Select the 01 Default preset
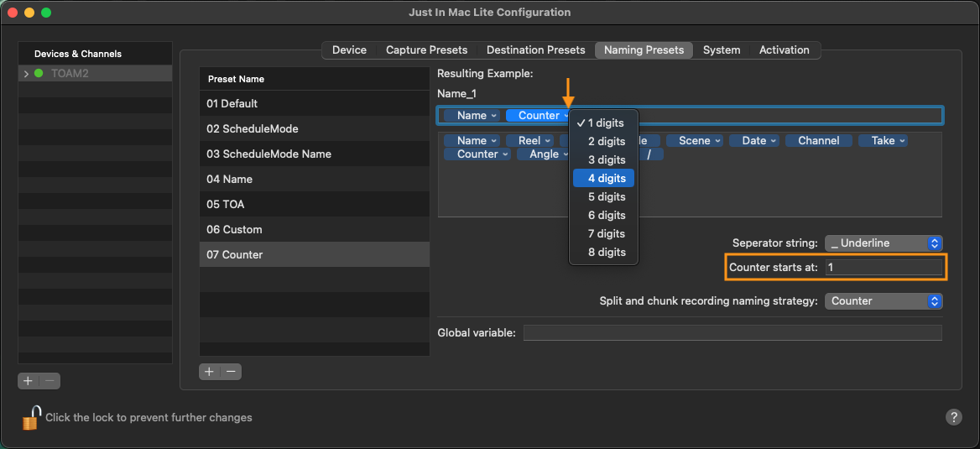980x449 pixels. coord(315,103)
